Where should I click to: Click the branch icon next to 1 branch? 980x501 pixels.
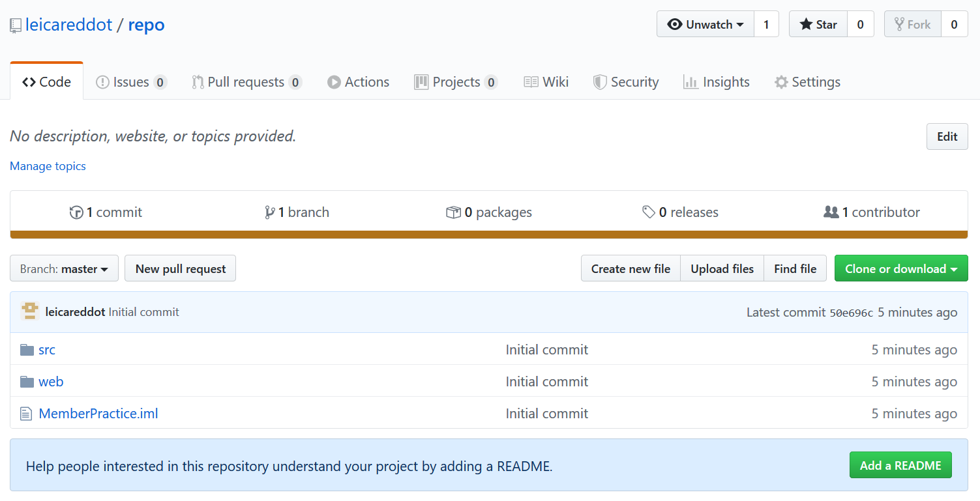pos(269,212)
